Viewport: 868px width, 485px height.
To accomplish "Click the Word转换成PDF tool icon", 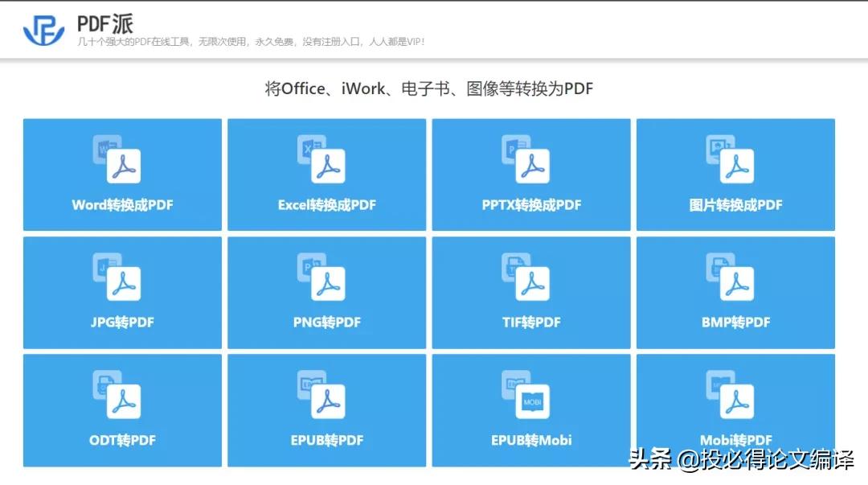I will [x=121, y=161].
